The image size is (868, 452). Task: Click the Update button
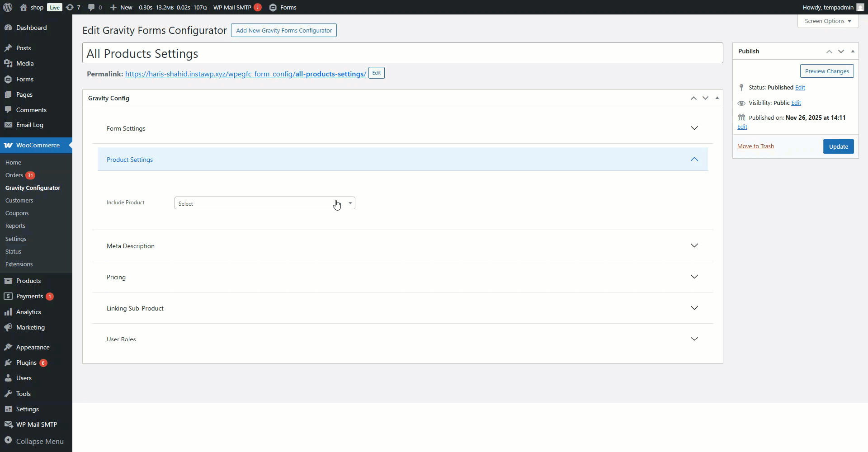click(x=838, y=146)
